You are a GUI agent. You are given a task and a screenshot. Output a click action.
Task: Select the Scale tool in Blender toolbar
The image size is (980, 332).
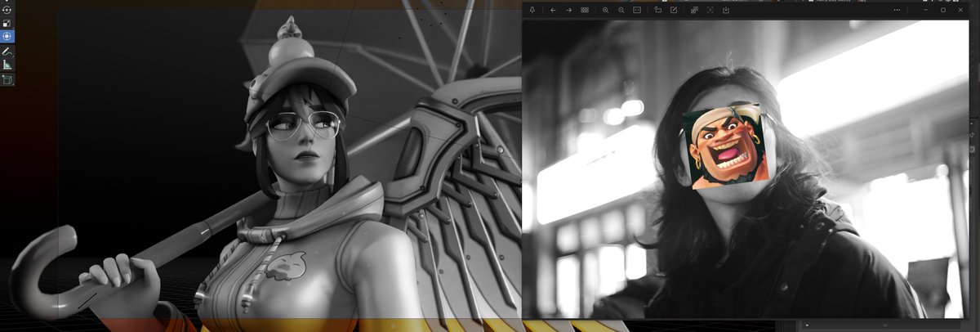[7, 24]
